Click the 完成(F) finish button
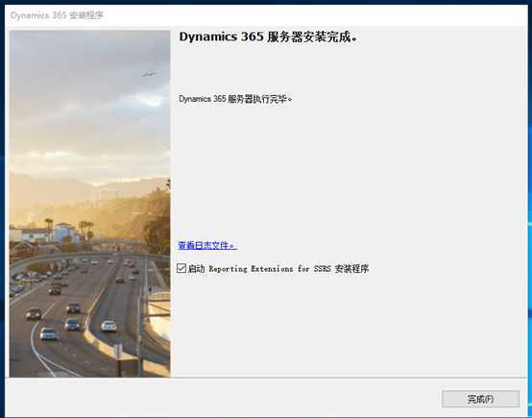532x418 pixels. point(480,399)
